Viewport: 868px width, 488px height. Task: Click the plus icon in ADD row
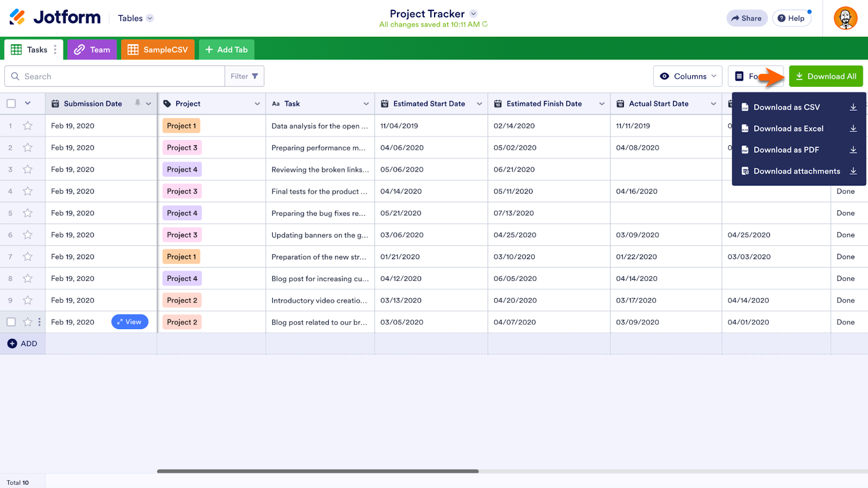pos(12,344)
